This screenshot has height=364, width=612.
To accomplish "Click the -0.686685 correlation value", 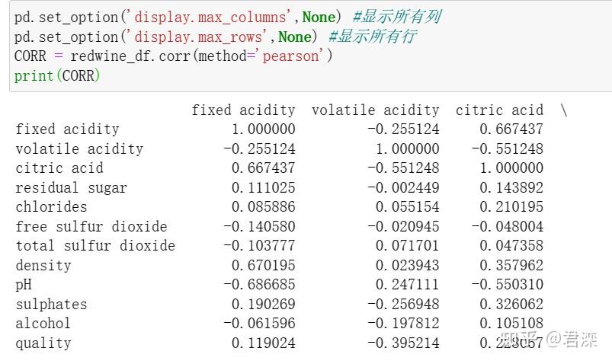I will pyautogui.click(x=258, y=285).
